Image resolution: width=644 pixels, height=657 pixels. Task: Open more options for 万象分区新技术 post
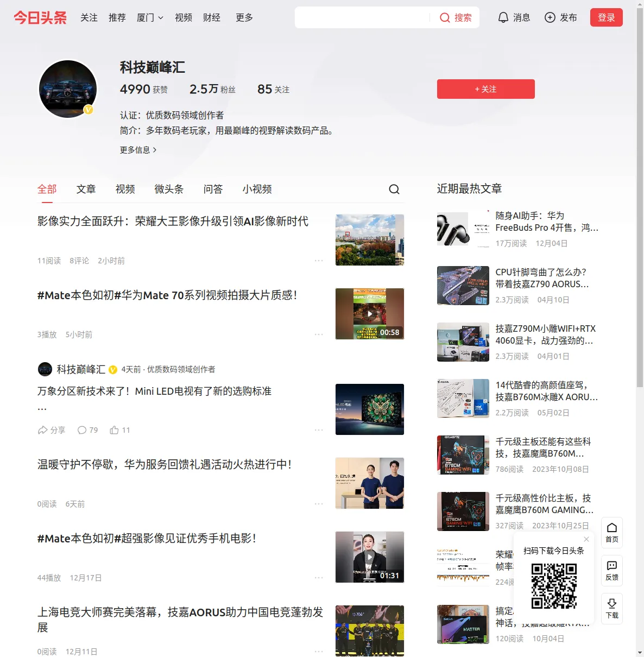pos(319,430)
